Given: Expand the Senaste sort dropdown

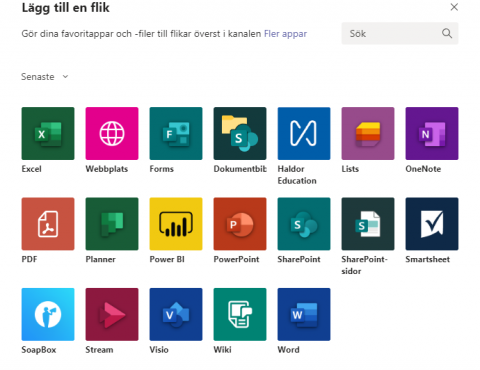Looking at the screenshot, I should tap(45, 77).
